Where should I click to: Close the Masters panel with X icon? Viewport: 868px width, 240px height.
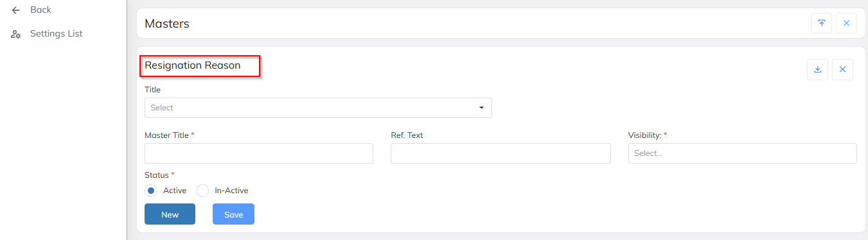click(846, 23)
